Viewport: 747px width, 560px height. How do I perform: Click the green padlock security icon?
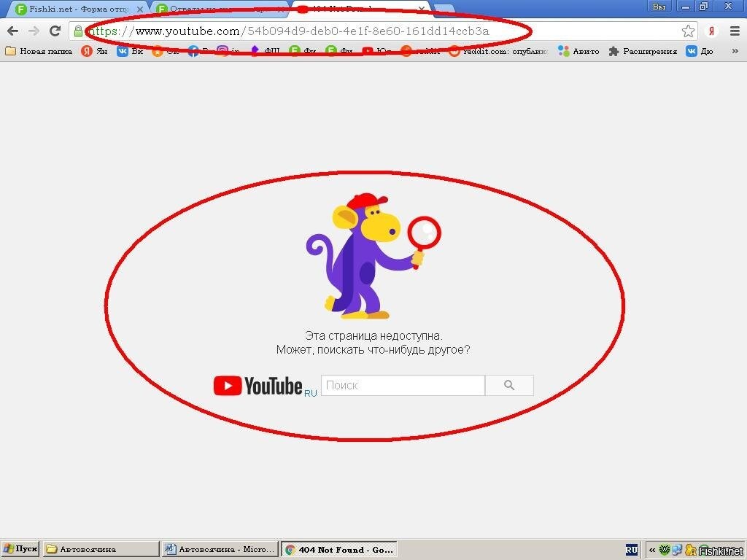point(78,31)
